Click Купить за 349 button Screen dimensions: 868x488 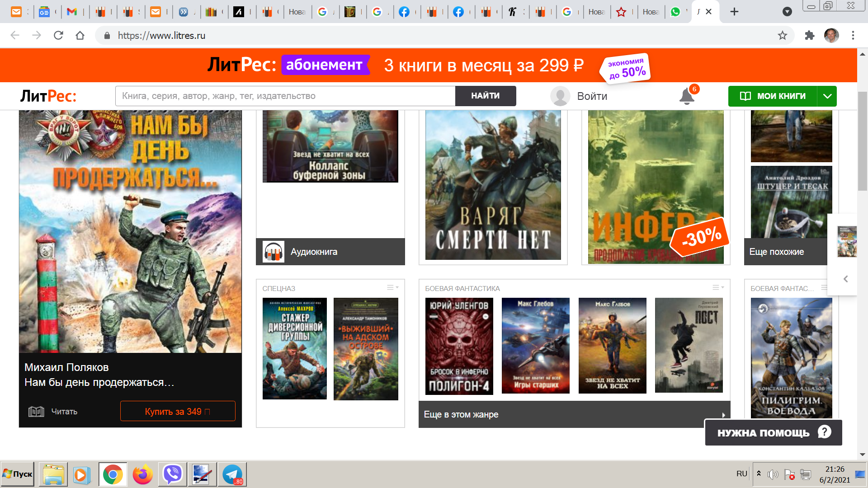coord(178,411)
